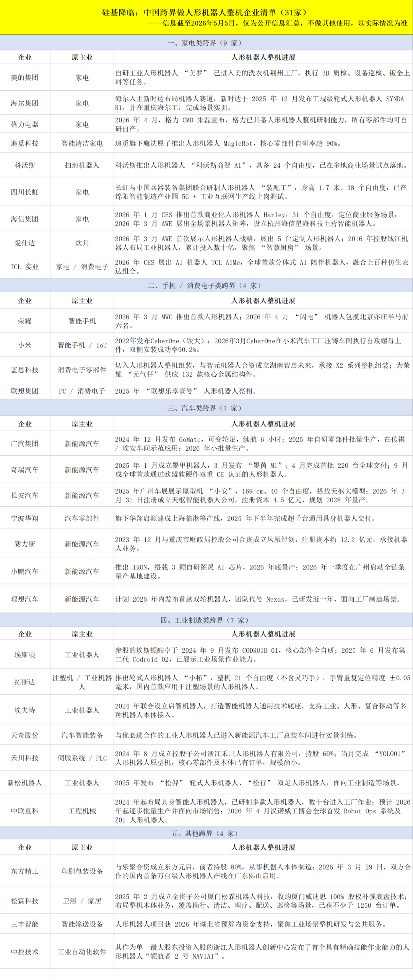Click the 四川长虹 company cell
Screen dimensions: 413x980
click(x=25, y=192)
